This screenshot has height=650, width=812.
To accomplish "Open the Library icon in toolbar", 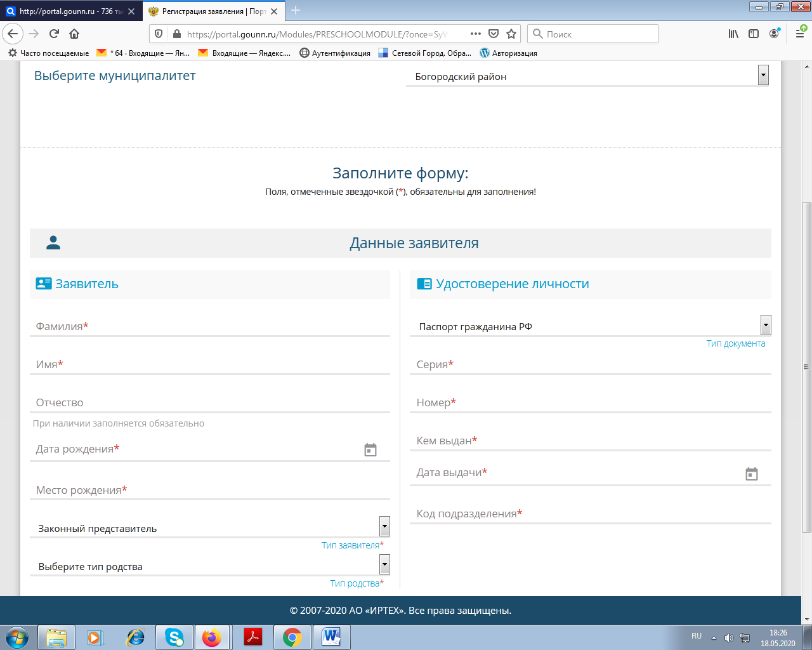I will tap(733, 34).
